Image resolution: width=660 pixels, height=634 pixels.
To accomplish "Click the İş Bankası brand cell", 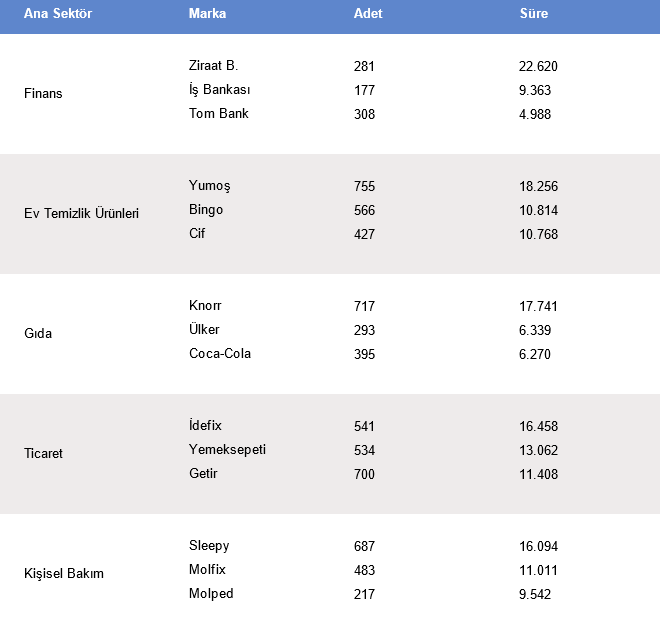I will tap(219, 90).
